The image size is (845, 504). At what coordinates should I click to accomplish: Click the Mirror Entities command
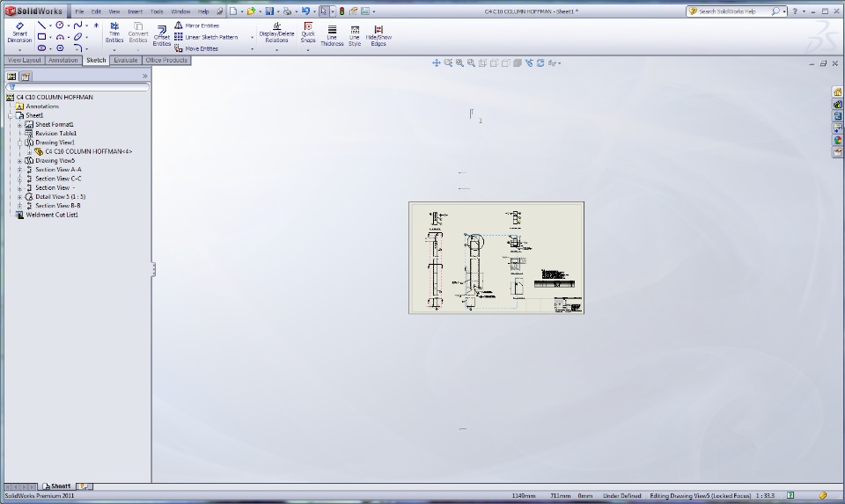coord(196,26)
